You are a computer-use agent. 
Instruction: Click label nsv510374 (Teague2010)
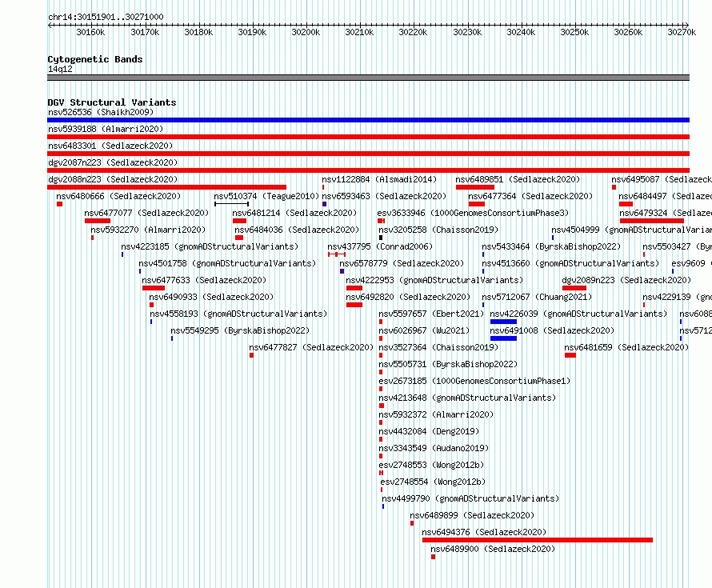[266, 196]
